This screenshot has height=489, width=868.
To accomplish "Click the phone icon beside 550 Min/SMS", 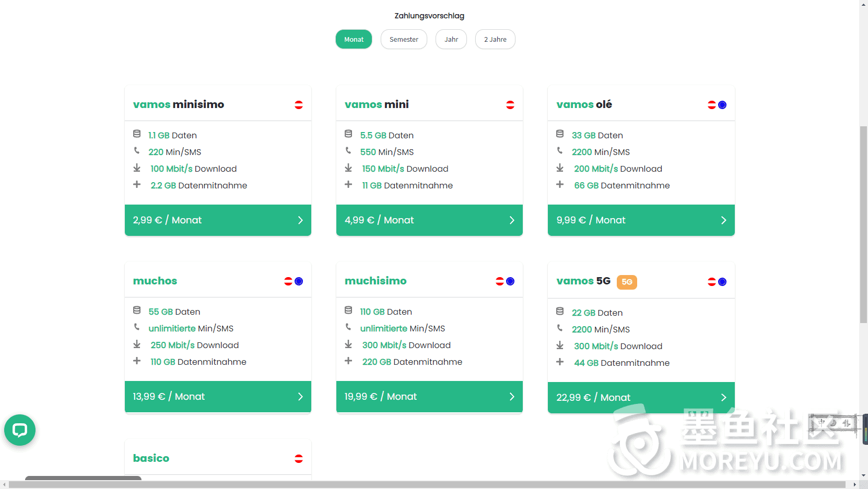I will pyautogui.click(x=348, y=150).
